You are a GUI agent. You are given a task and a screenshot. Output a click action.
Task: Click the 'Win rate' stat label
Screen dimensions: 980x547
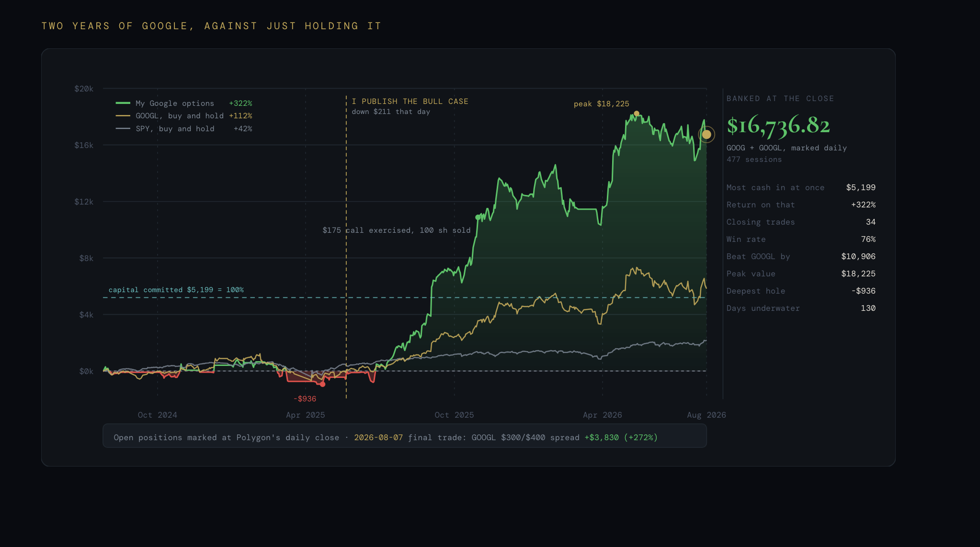click(x=746, y=239)
